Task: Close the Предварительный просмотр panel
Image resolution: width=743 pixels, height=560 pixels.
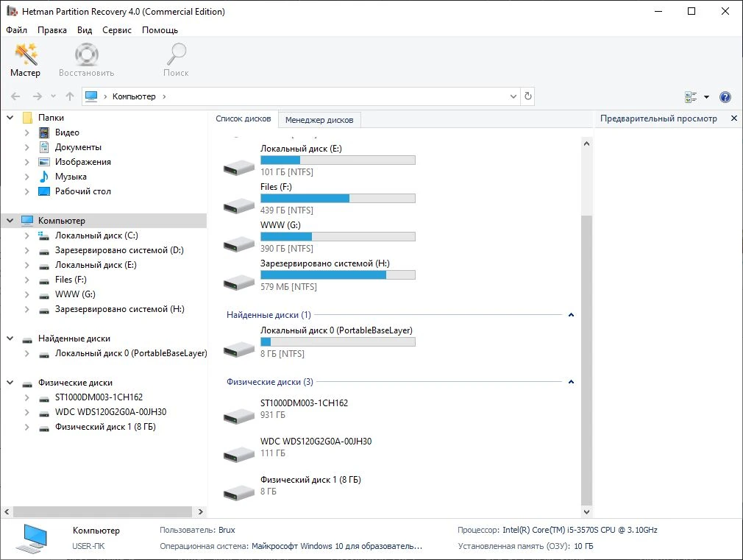Action: (x=734, y=118)
